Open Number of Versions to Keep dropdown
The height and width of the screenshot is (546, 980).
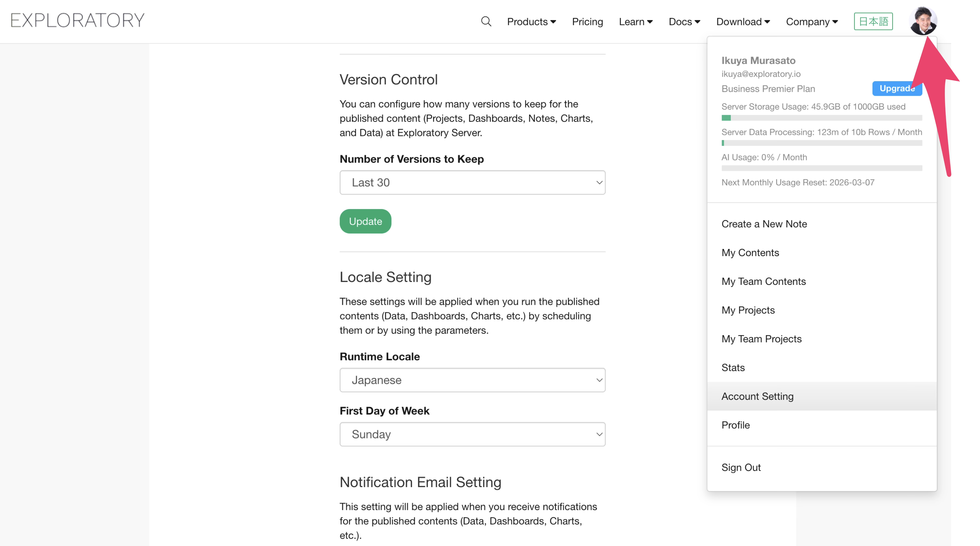(472, 183)
